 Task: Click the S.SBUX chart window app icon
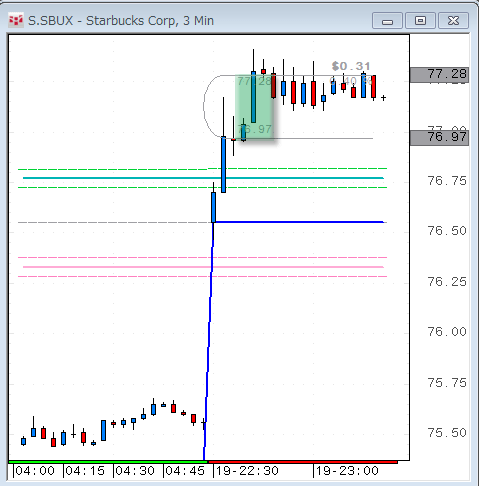[x=16, y=21]
